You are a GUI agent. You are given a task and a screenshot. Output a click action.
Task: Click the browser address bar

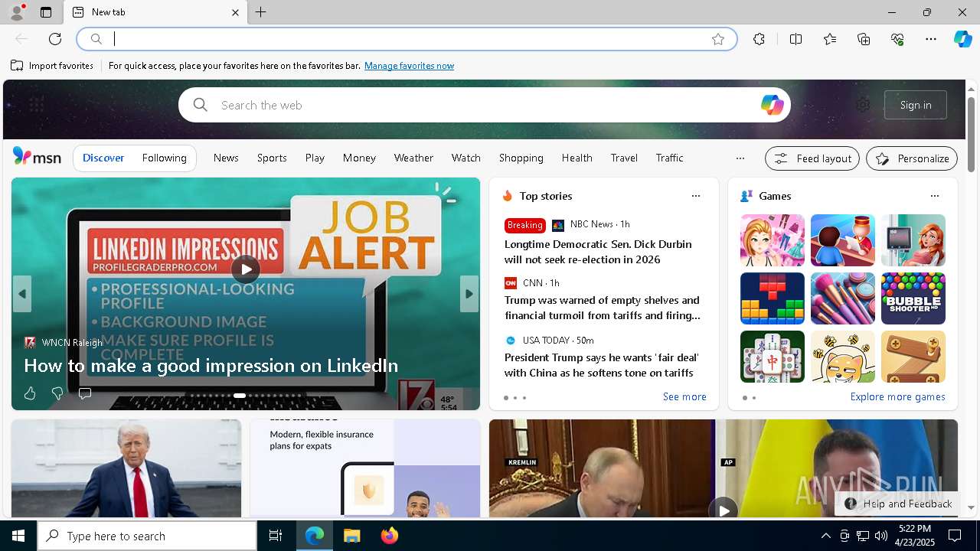pos(406,39)
